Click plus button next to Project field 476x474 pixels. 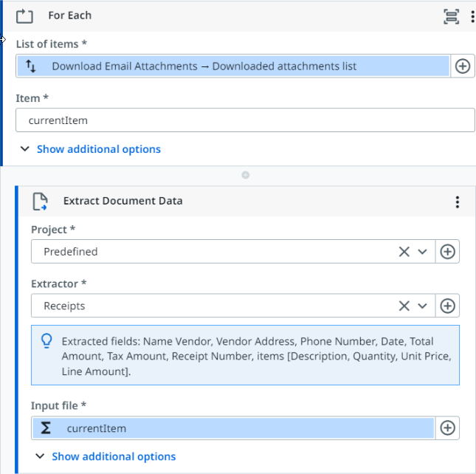pos(447,252)
